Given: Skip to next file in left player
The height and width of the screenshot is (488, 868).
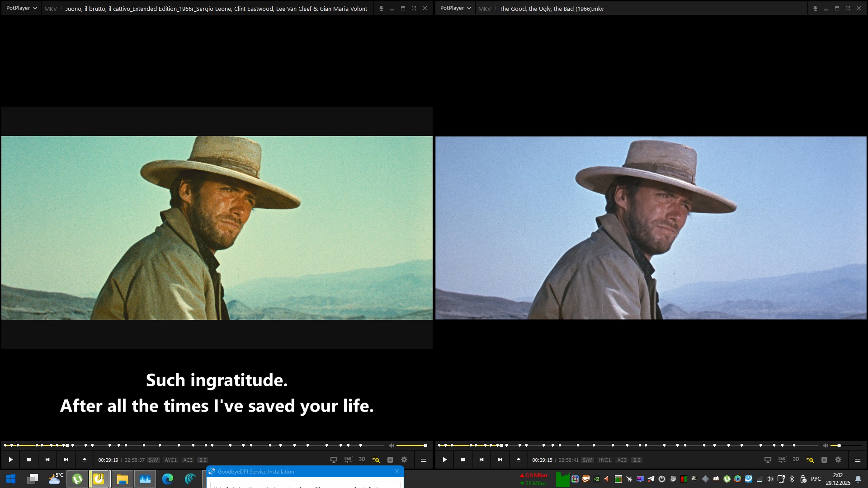Looking at the screenshot, I should 66,460.
